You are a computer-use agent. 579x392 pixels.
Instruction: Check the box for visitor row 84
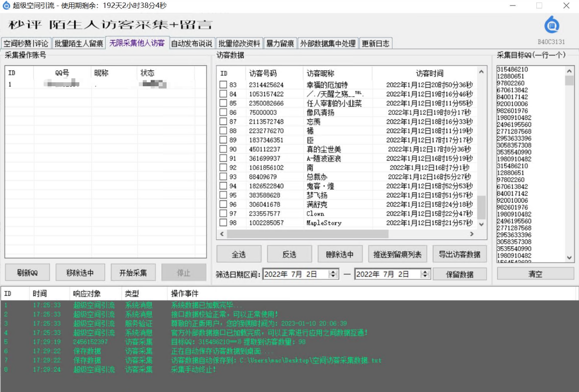coord(223,94)
